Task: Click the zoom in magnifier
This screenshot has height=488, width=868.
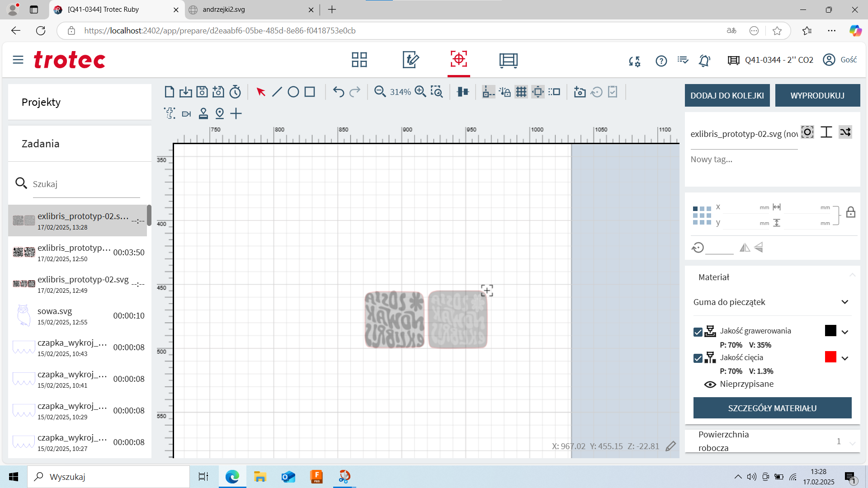Action: point(420,92)
